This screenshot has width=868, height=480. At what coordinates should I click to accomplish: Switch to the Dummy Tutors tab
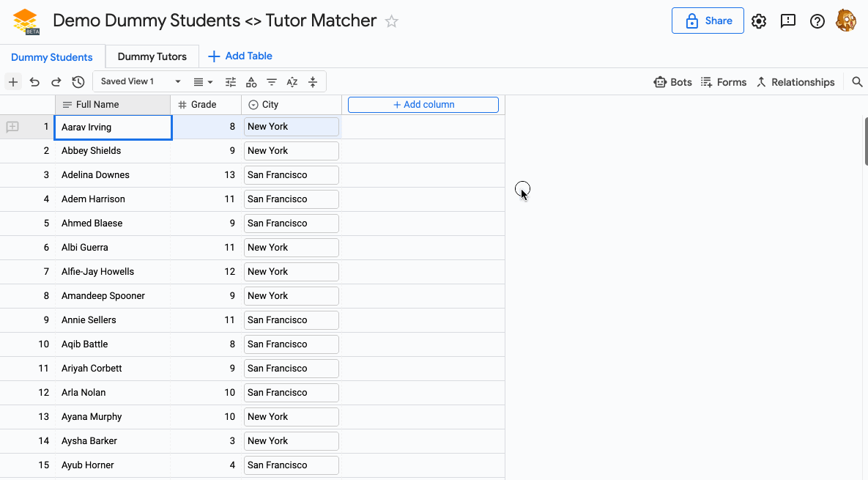pos(152,56)
